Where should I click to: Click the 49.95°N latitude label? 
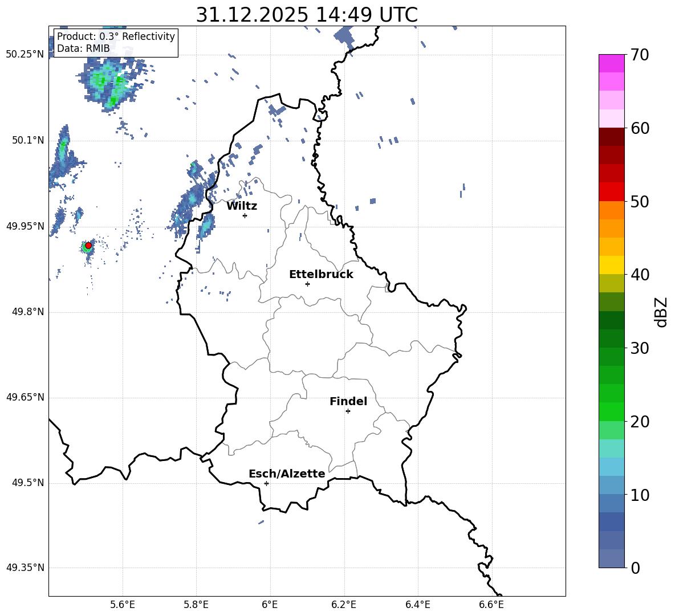(x=25, y=226)
